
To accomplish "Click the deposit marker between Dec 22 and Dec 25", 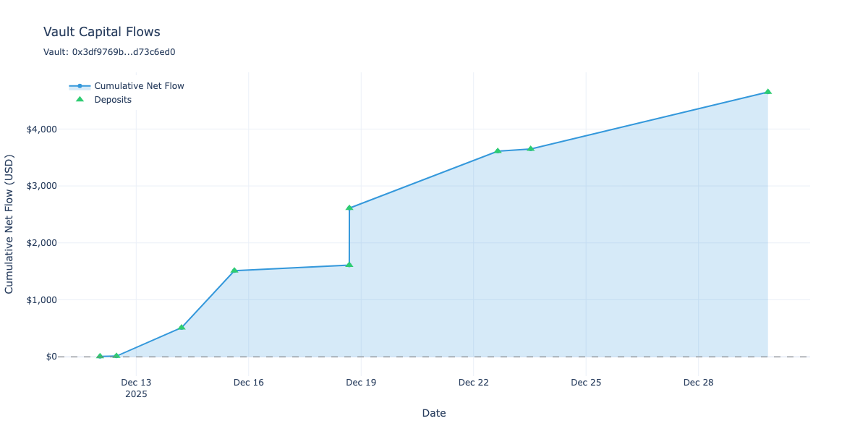I will coord(530,149).
